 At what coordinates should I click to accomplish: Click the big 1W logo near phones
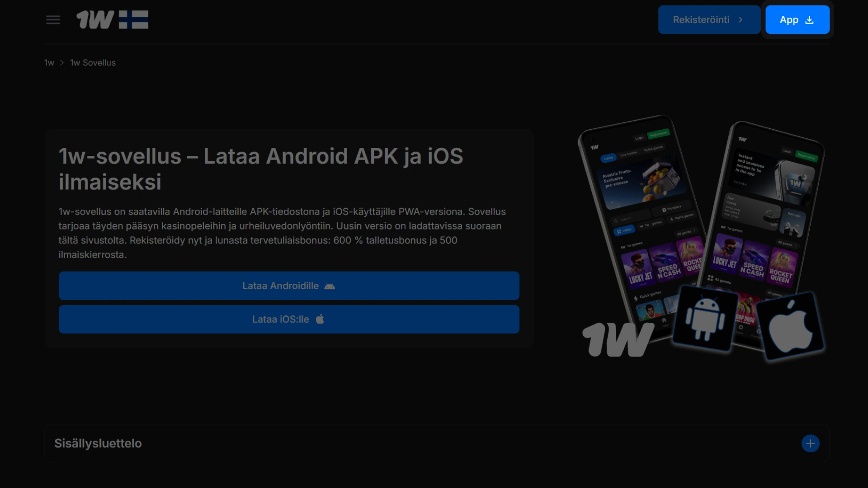point(618,339)
